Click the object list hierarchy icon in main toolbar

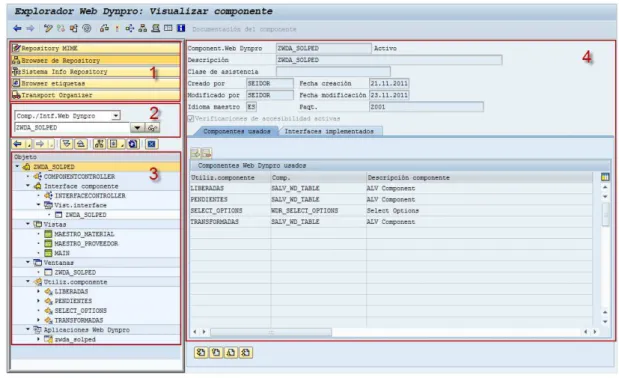143,28
